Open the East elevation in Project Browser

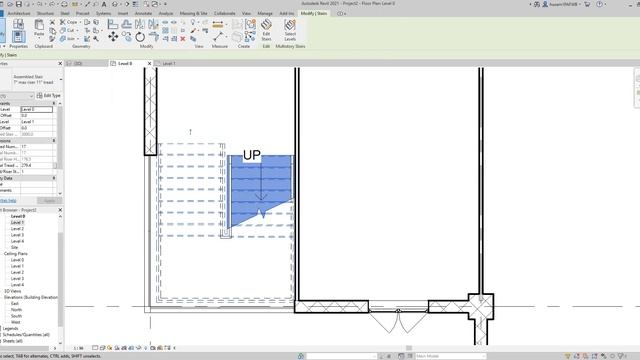pos(15,304)
